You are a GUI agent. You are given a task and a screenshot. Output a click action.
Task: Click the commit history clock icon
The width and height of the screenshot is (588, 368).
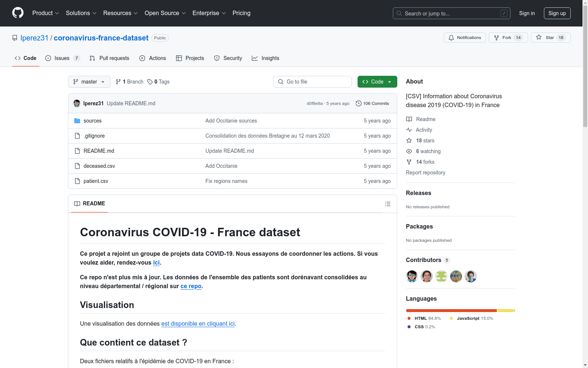coord(359,103)
